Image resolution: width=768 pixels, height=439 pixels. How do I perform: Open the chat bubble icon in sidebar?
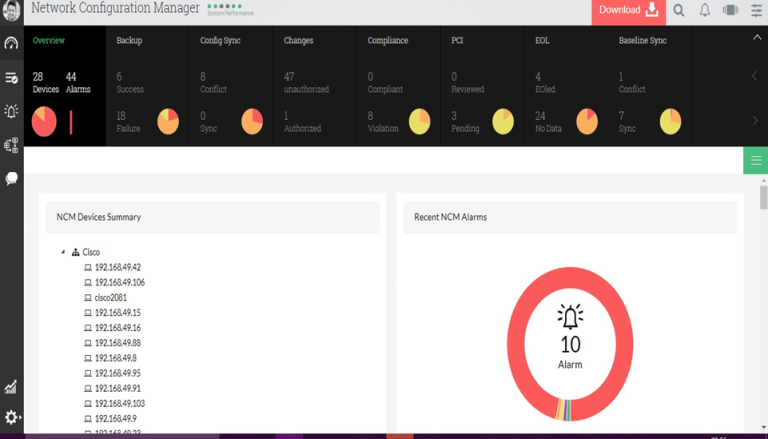tap(11, 178)
